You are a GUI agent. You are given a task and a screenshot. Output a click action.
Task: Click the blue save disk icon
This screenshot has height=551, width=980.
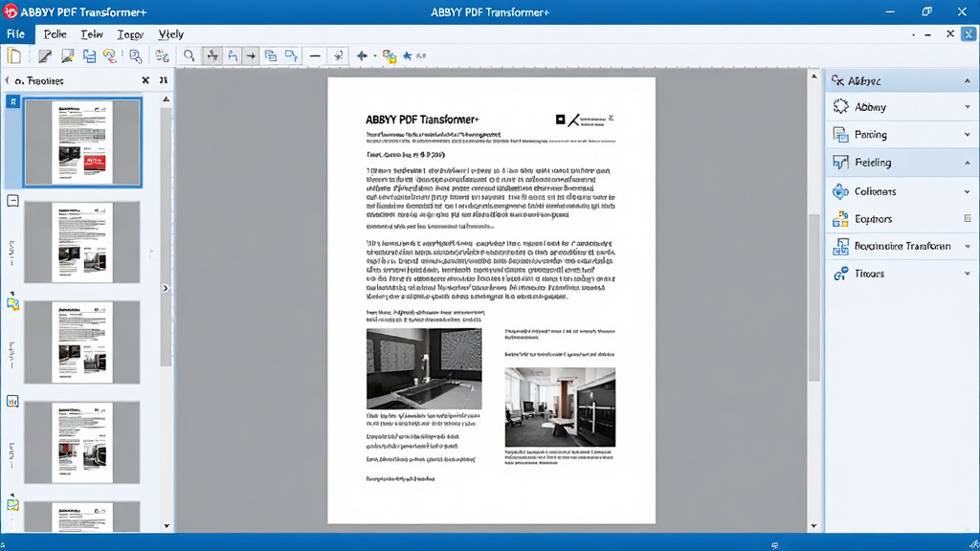click(x=89, y=55)
